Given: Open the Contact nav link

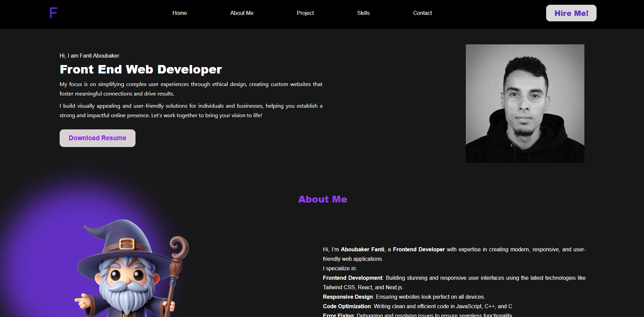Looking at the screenshot, I should tap(422, 13).
